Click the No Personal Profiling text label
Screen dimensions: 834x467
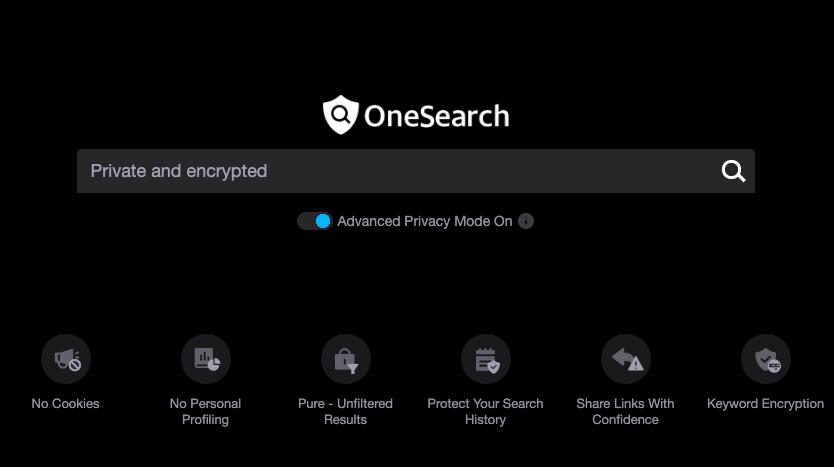[x=206, y=411]
